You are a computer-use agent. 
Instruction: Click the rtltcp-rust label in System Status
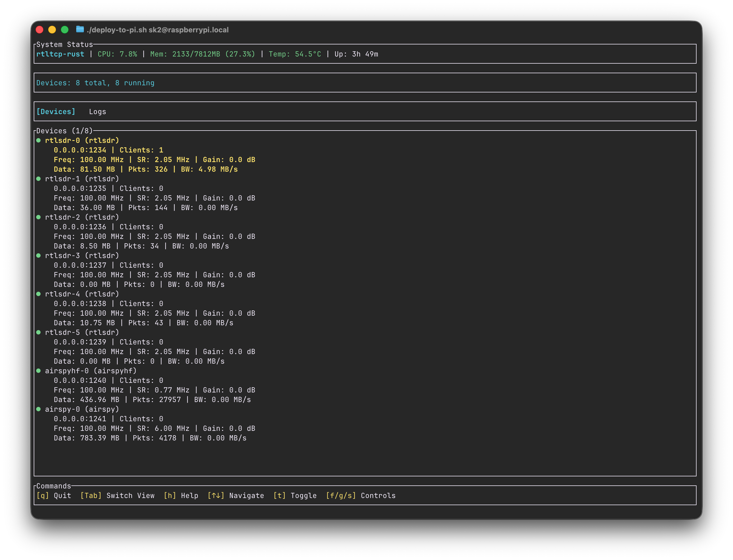(60, 54)
